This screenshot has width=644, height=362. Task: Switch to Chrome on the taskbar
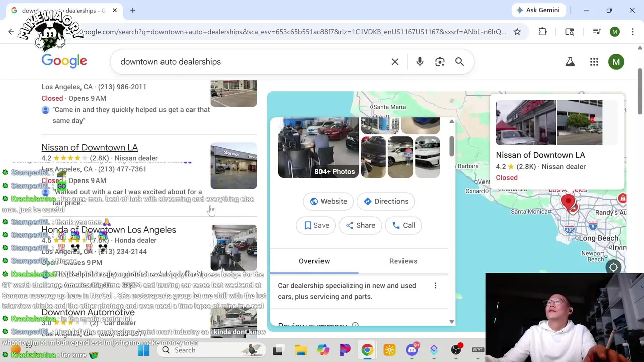coord(367,350)
